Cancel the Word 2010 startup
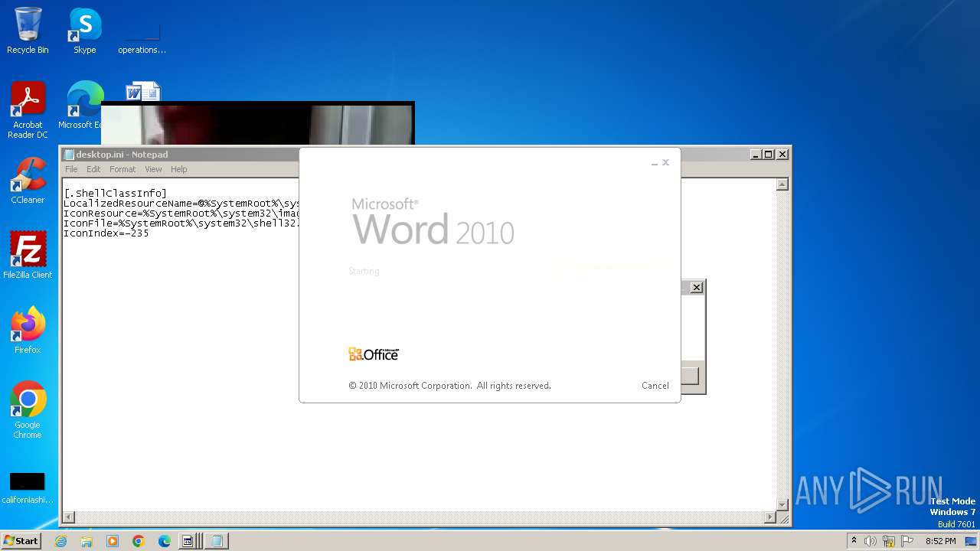980x551 pixels. (x=655, y=386)
